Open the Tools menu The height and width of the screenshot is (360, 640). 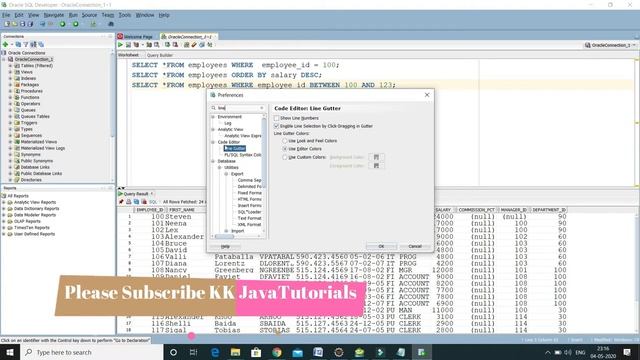click(x=125, y=15)
